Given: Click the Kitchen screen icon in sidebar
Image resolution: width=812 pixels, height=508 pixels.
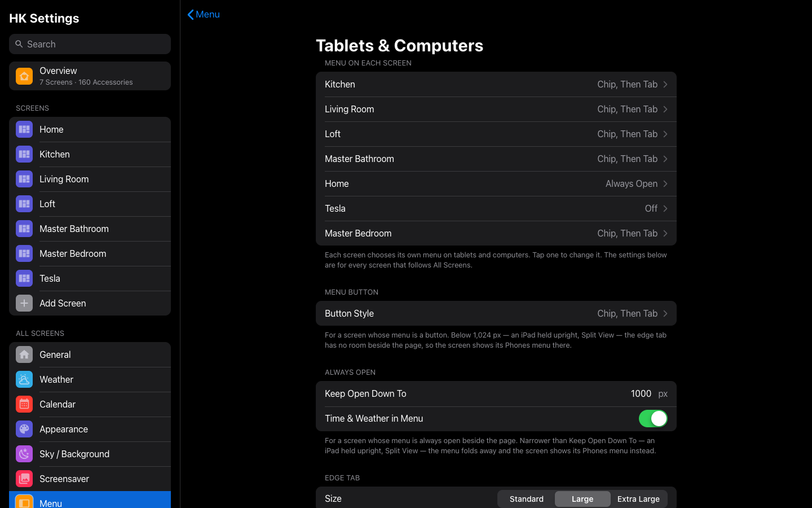Looking at the screenshot, I should 24,154.
